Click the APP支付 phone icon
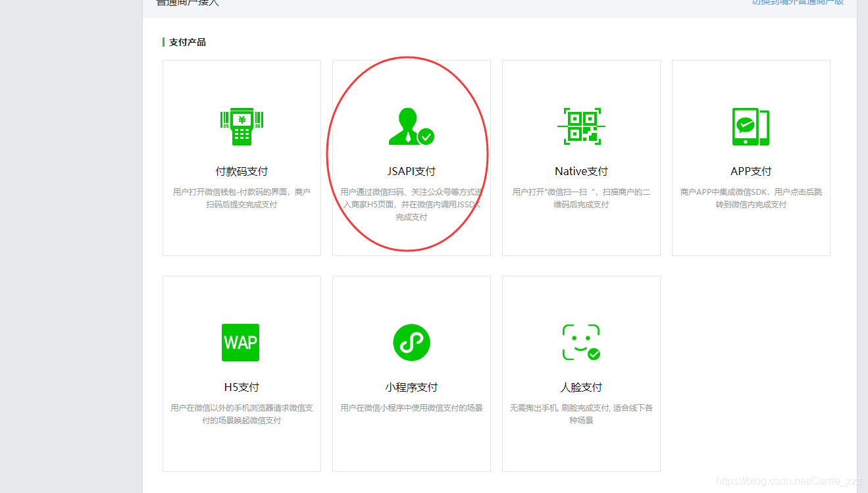 750,126
